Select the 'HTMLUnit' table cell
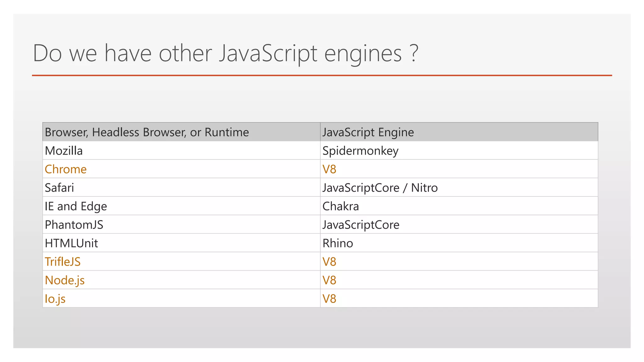The image size is (644, 362). coord(181,243)
